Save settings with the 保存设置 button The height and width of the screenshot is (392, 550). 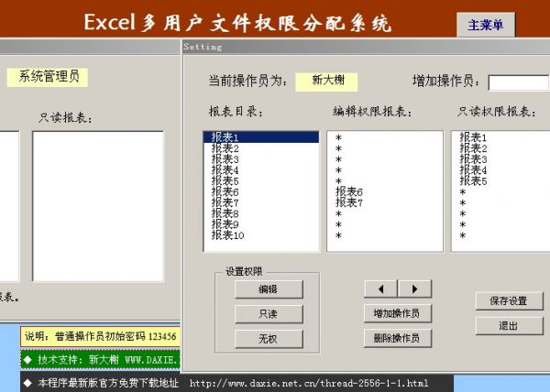pyautogui.click(x=509, y=301)
